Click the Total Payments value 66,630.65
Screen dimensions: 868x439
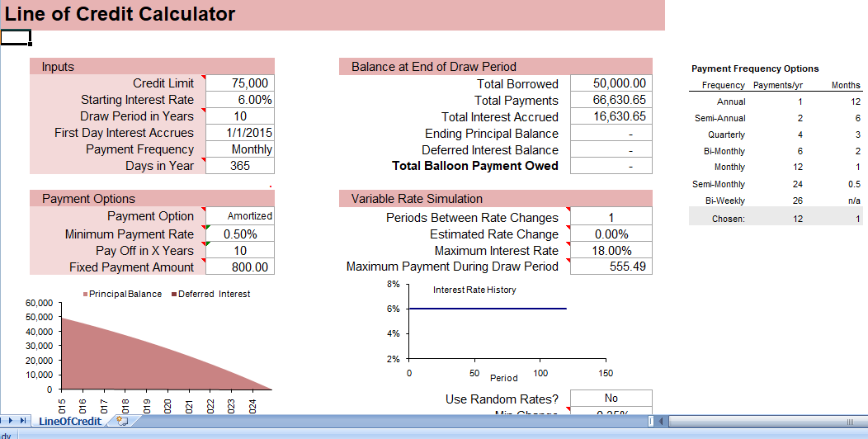pos(611,100)
